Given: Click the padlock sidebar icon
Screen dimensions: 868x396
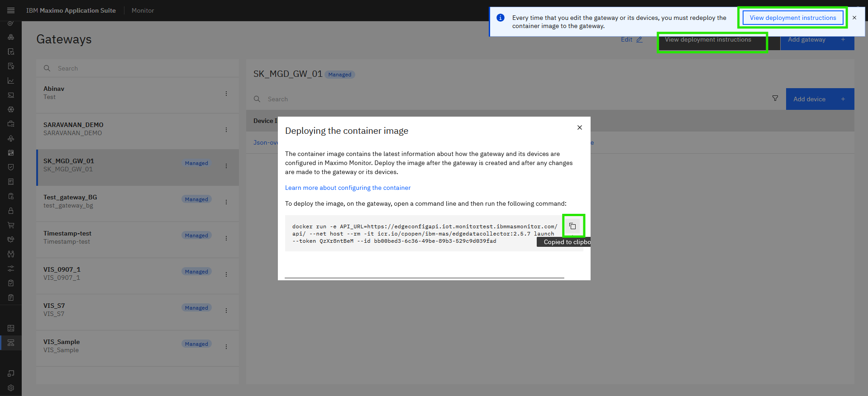Looking at the screenshot, I should pyautogui.click(x=11, y=211).
